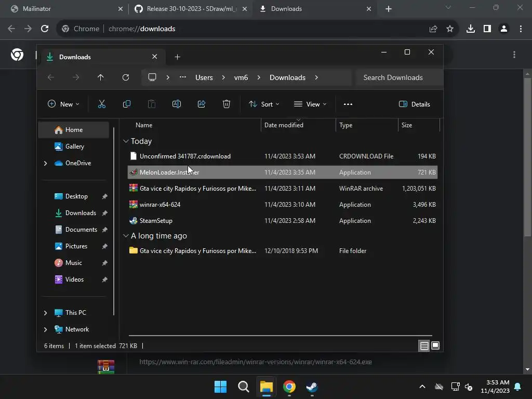Click the Chrome share page icon
The width and height of the screenshot is (532, 399).
tap(433, 29)
